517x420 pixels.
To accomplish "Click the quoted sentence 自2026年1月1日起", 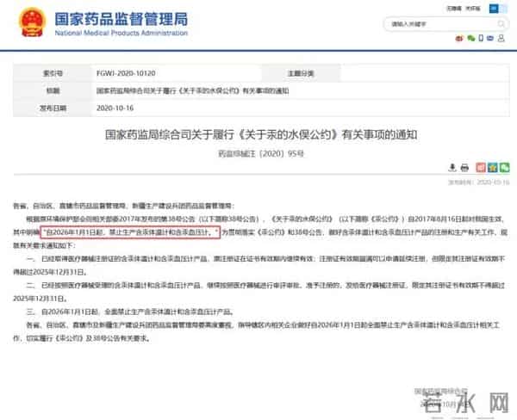I will pos(131,232).
